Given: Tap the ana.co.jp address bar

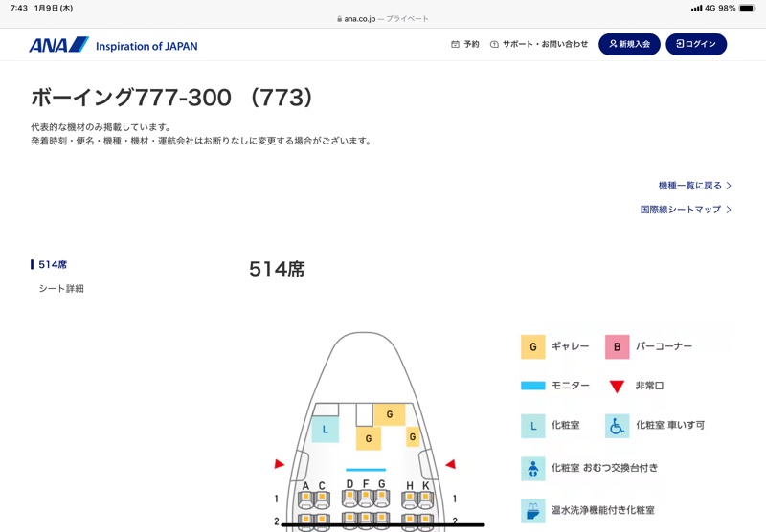Looking at the screenshot, I should 382,19.
